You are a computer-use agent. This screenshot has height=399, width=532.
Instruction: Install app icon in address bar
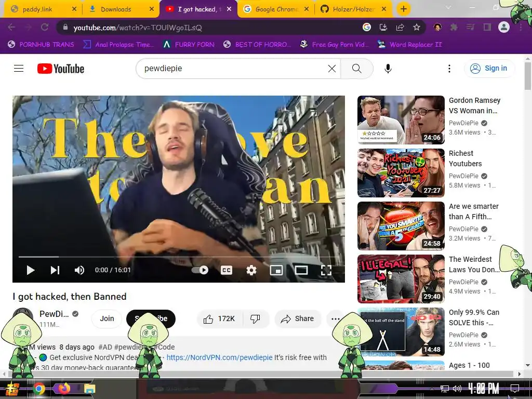383,27
